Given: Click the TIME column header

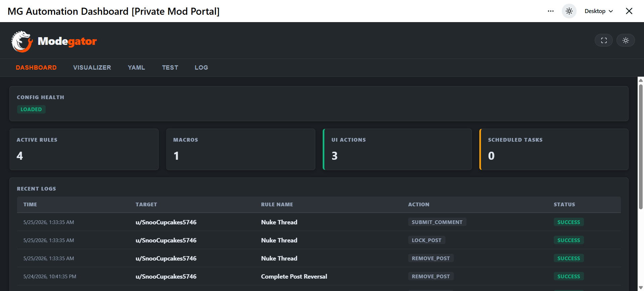Looking at the screenshot, I should (30, 204).
